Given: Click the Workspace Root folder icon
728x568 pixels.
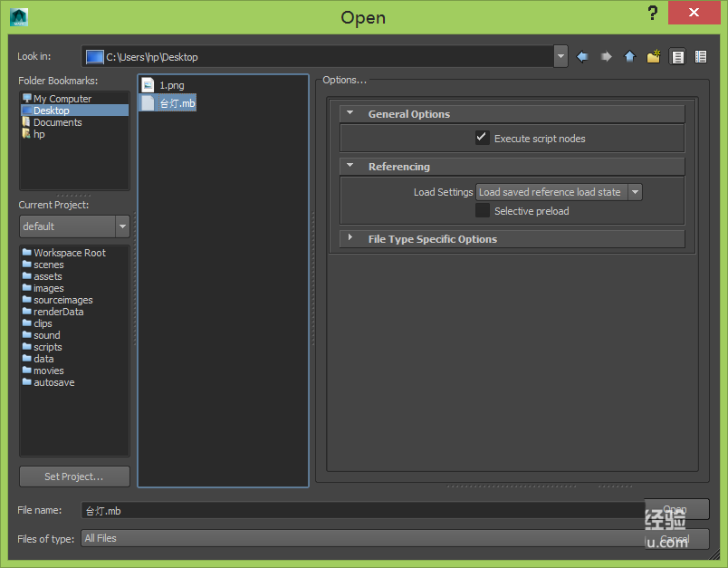Looking at the screenshot, I should [x=27, y=252].
